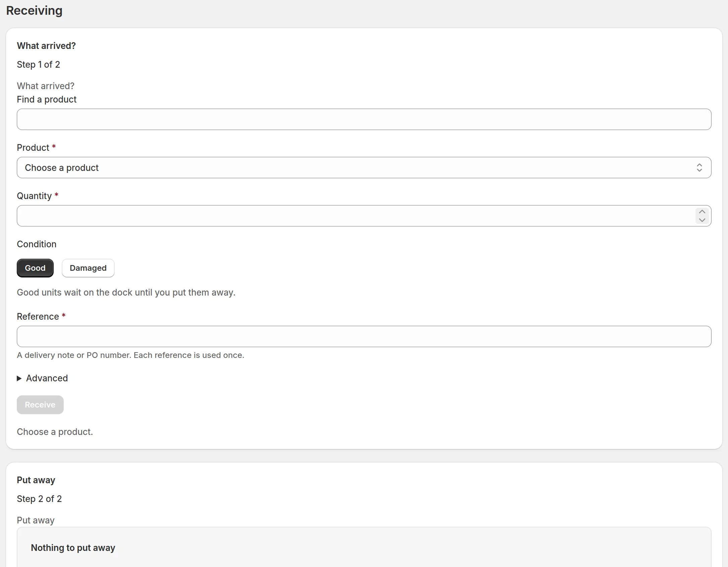Image resolution: width=728 pixels, height=567 pixels.
Task: Click the Put away section heading
Action: (x=36, y=480)
